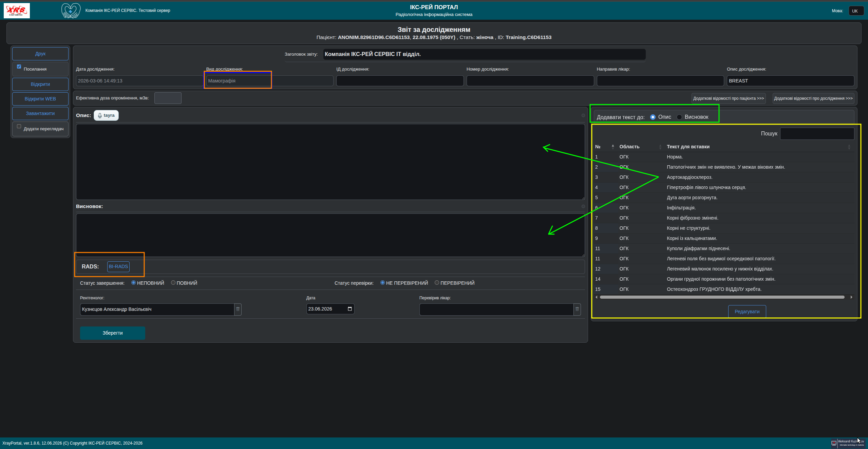Expand Додаткові відомості про дослідження
Viewport: 868px width, 449px height.
[813, 98]
